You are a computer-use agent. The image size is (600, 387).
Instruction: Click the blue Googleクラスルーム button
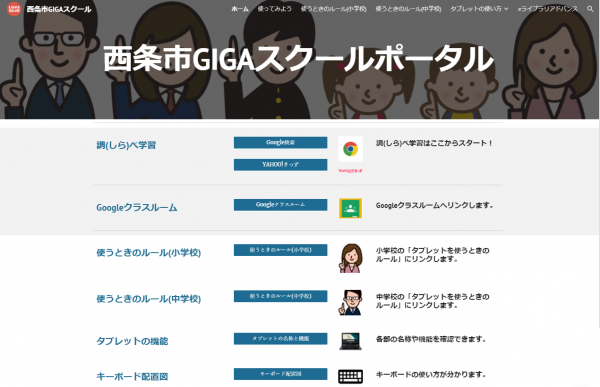(x=280, y=204)
